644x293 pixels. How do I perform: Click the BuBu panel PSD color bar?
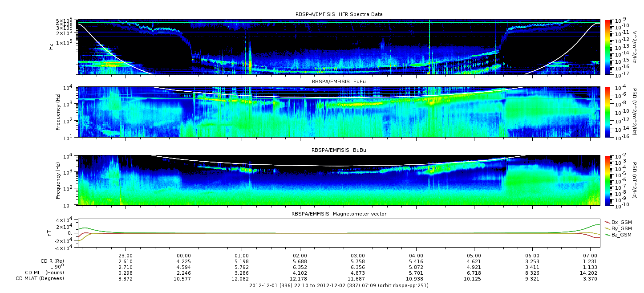(608, 180)
